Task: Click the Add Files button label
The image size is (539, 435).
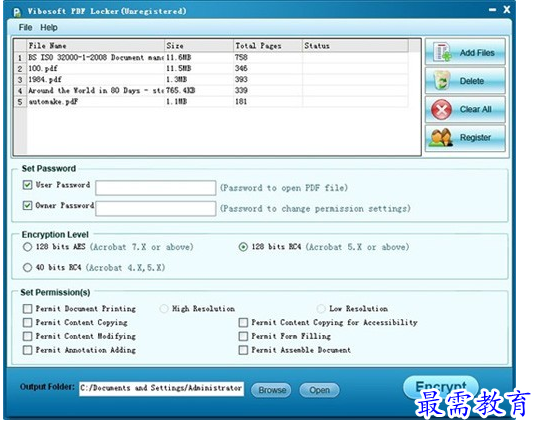Action: coord(477,53)
